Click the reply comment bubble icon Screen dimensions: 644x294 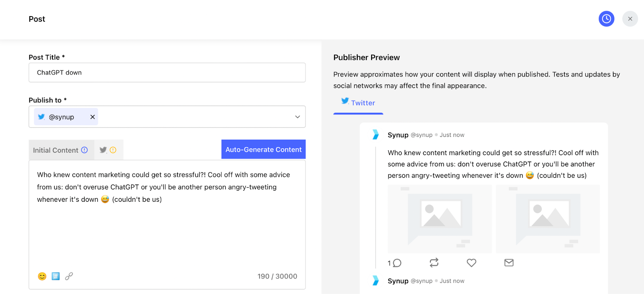coord(397,263)
